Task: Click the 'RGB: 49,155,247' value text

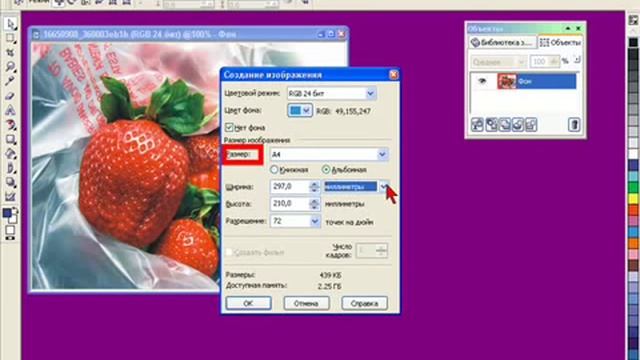Action: pos(343,111)
